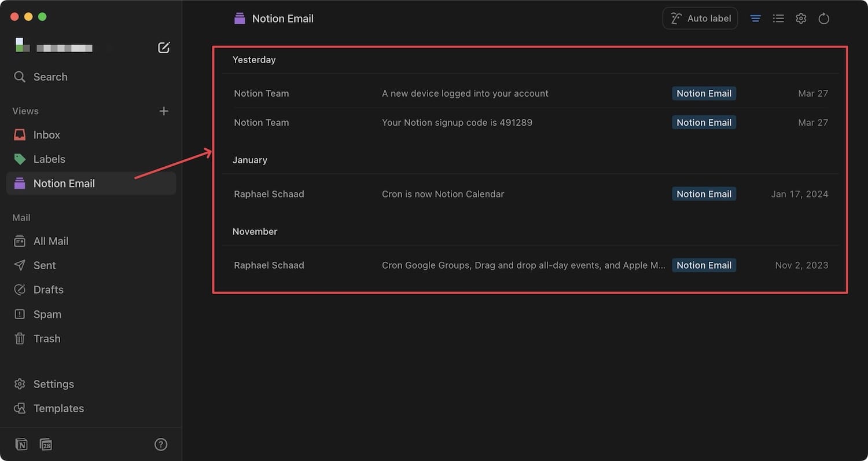The height and width of the screenshot is (461, 868).
Task: Click the Search magnifier icon
Action: pos(20,77)
